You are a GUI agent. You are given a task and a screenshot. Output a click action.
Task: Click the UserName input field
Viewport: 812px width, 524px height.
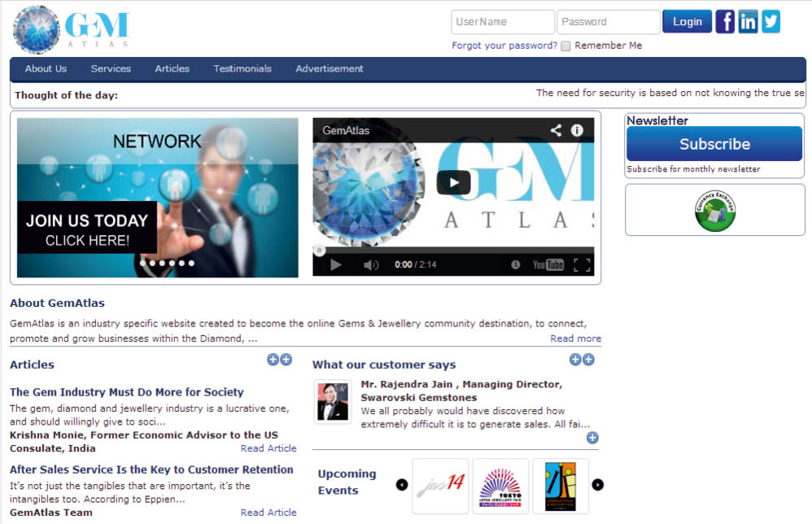[x=502, y=22]
